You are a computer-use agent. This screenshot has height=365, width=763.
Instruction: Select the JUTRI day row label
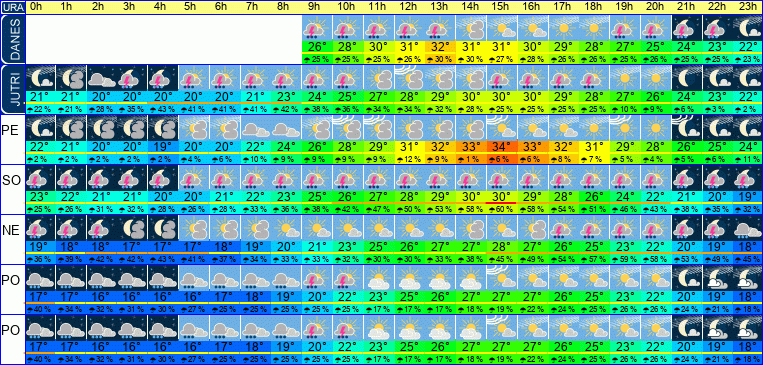(x=12, y=89)
